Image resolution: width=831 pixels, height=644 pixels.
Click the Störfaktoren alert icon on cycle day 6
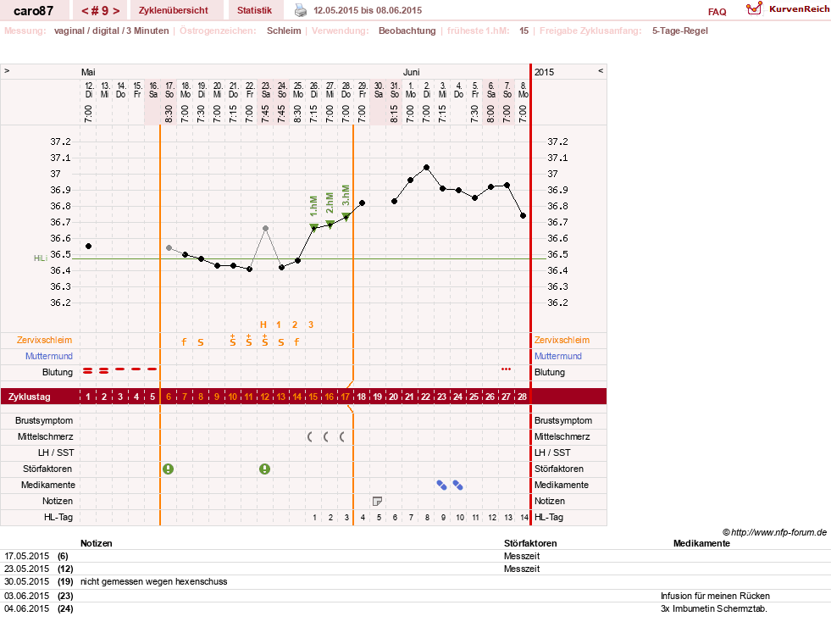click(169, 469)
